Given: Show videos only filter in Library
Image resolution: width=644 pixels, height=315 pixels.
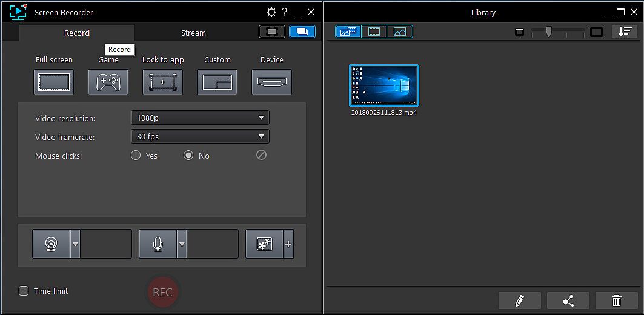Looking at the screenshot, I should click(x=374, y=31).
